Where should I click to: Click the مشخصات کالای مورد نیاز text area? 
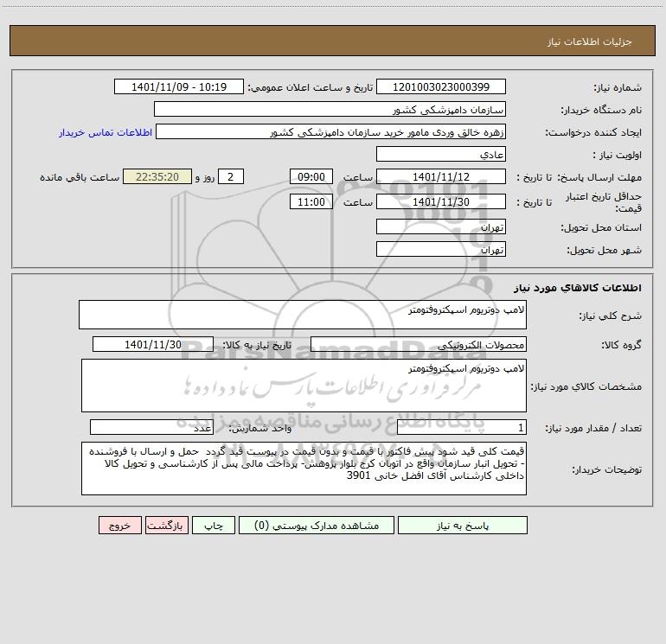coord(304,386)
